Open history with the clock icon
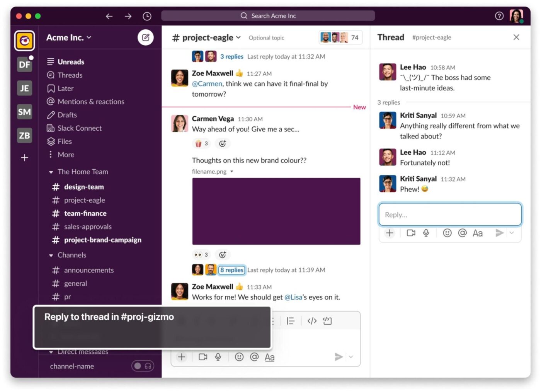 click(x=147, y=16)
